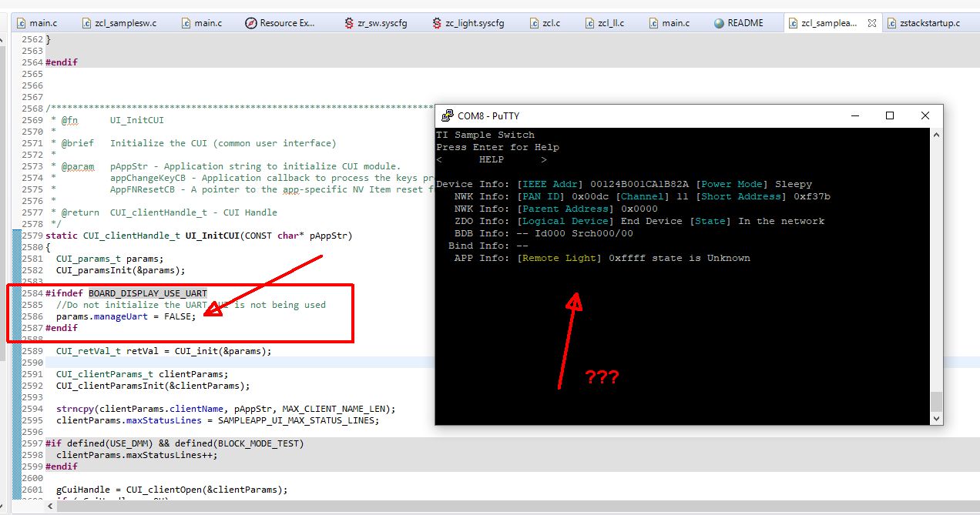
Task: Click the zr_sw.syscfg tab icon
Action: [349, 23]
